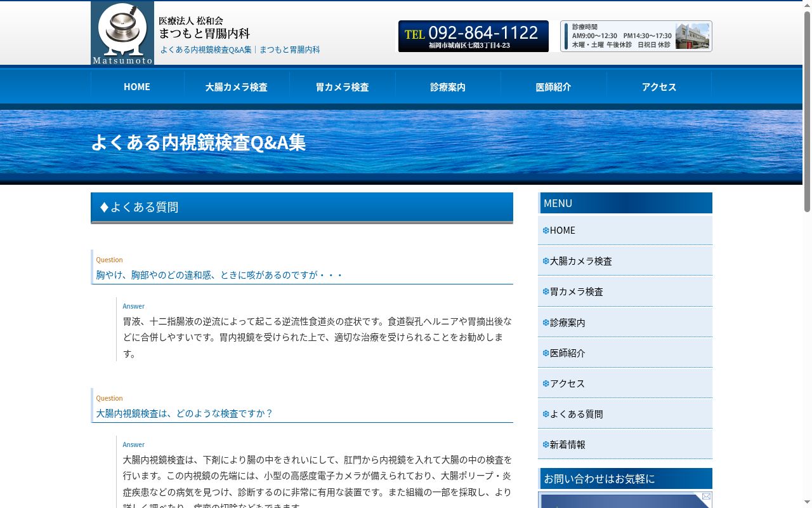Click snowflake icon beside sidebar 大腸カメラ検査
This screenshot has height=508, width=812.
tap(546, 261)
